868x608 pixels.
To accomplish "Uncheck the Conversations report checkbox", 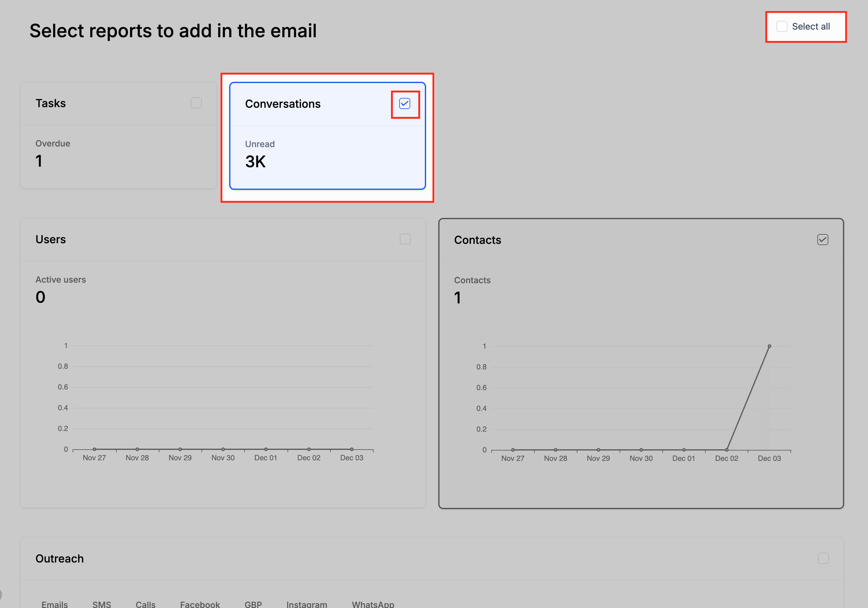I will (404, 103).
